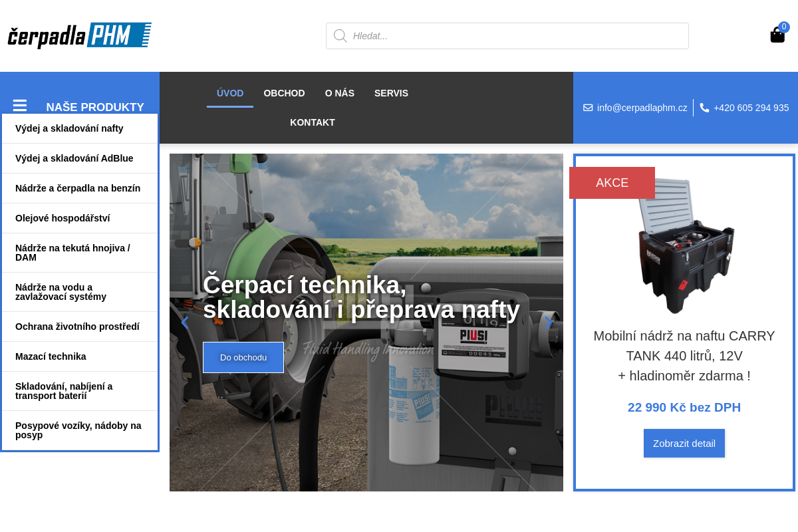Go to previous slide arrow
Screen dimensions: 798x532
pyautogui.click(x=185, y=323)
